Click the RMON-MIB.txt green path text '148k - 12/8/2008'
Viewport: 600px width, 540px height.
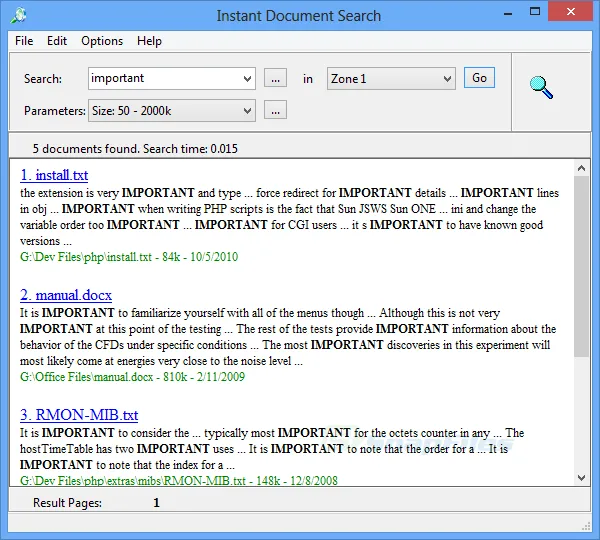click(x=297, y=480)
